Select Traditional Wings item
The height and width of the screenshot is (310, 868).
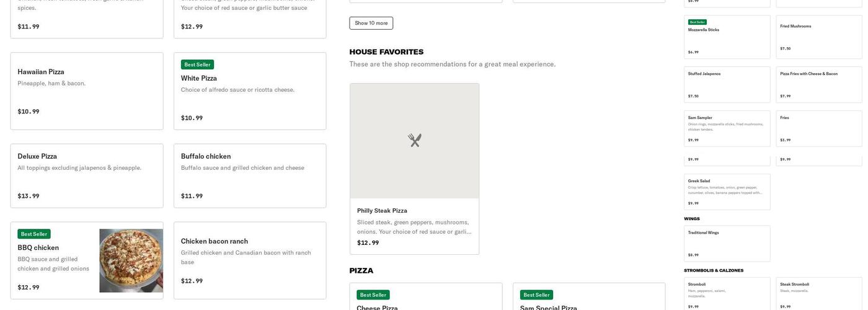pyautogui.click(x=727, y=244)
